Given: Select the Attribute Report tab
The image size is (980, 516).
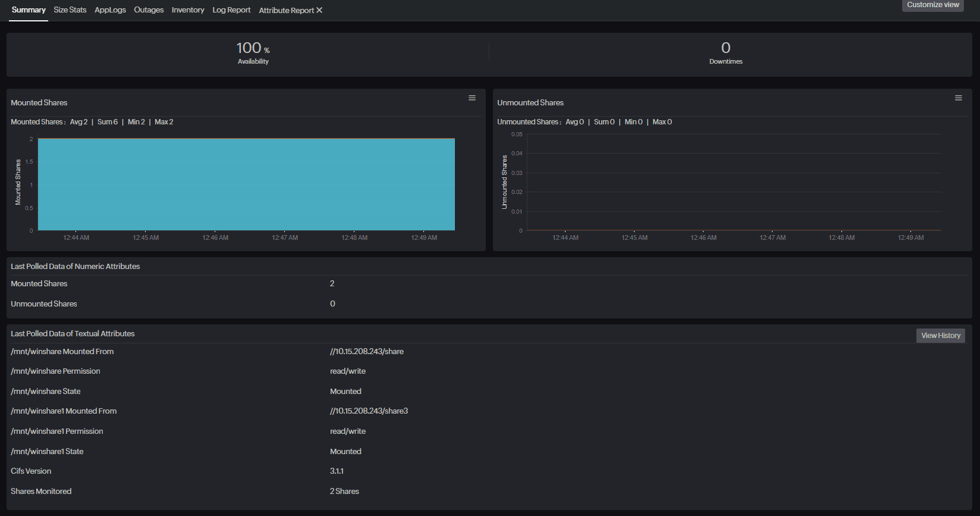Looking at the screenshot, I should point(286,10).
